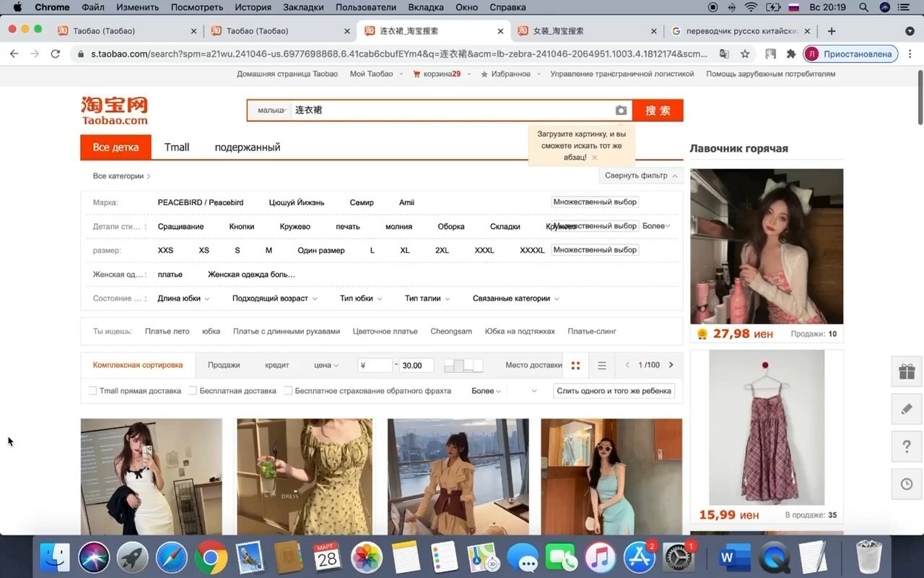This screenshot has height=578, width=924.
Task: Check Tmall прямая доставка checkbox
Action: coord(92,391)
